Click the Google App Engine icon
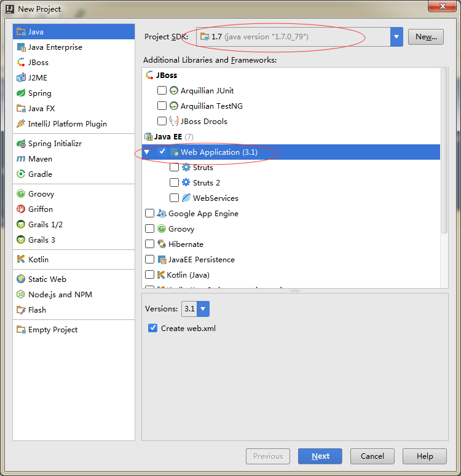 (x=162, y=213)
